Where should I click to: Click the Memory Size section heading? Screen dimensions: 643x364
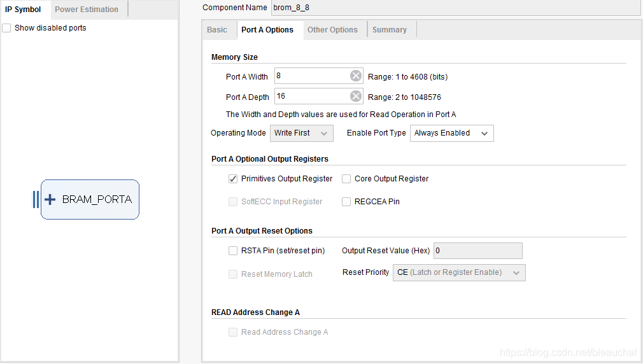(234, 57)
